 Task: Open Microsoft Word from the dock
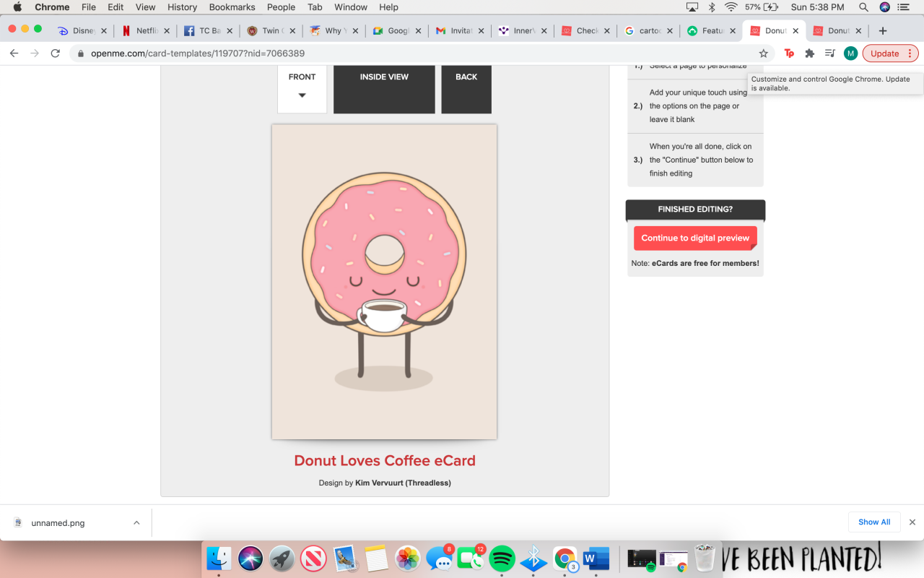[596, 558]
